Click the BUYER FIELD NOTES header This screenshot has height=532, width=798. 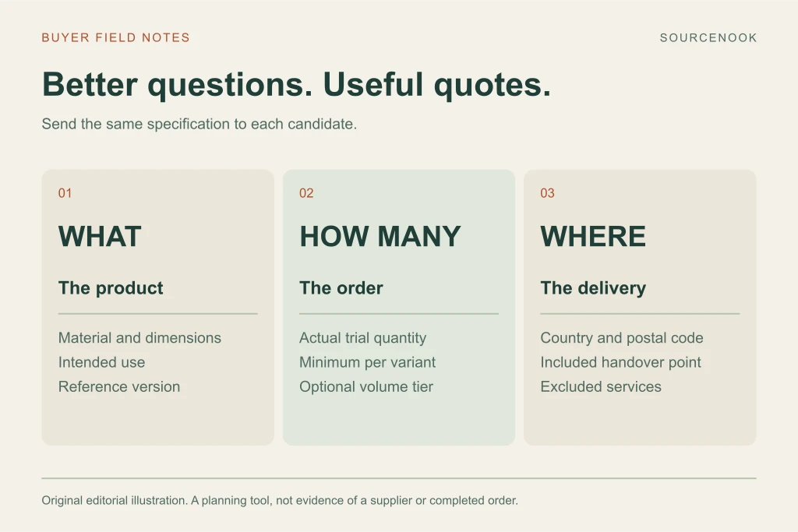coord(115,37)
